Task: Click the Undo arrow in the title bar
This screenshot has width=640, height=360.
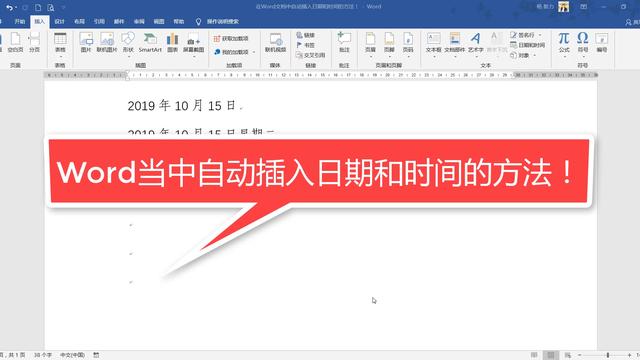Action: (9, 7)
